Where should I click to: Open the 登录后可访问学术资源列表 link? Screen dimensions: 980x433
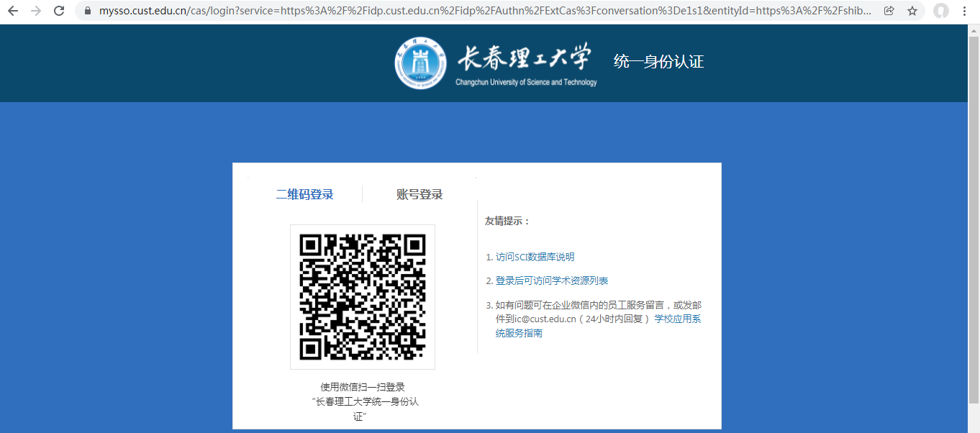tap(552, 281)
